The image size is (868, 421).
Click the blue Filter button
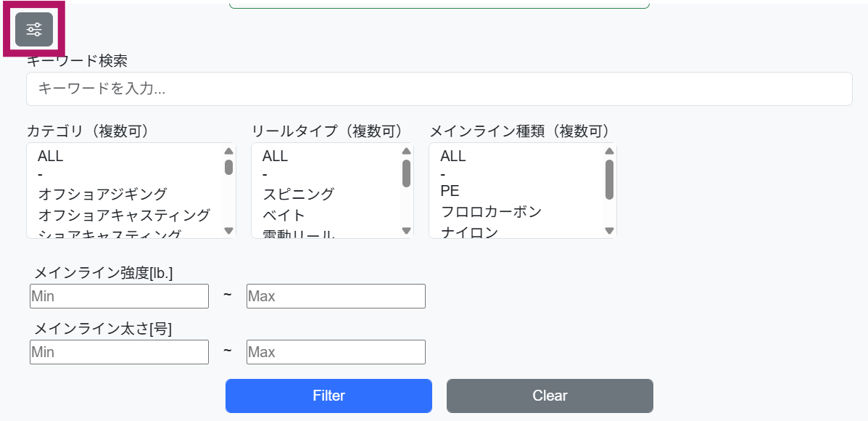pyautogui.click(x=328, y=396)
